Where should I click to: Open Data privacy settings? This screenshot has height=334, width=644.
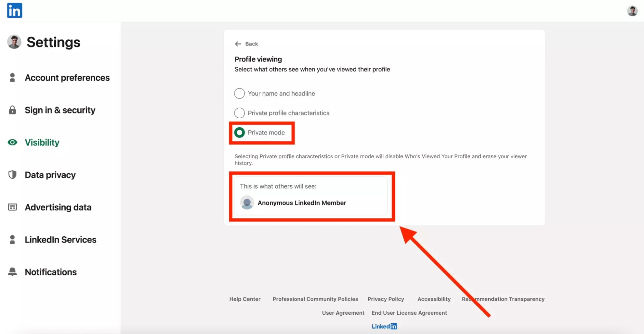coord(50,175)
